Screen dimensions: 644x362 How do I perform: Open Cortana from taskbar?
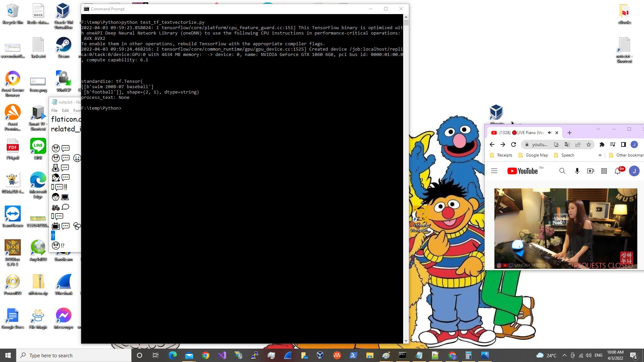tap(140, 355)
